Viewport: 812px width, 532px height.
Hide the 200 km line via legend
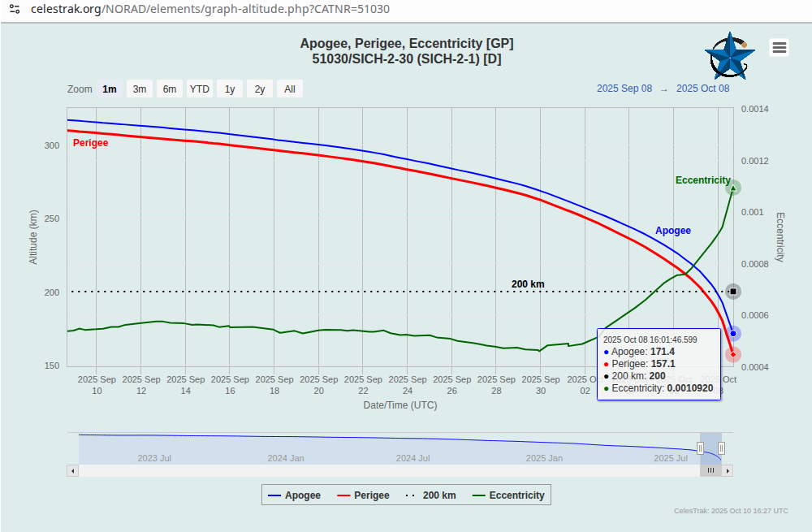pos(431,495)
